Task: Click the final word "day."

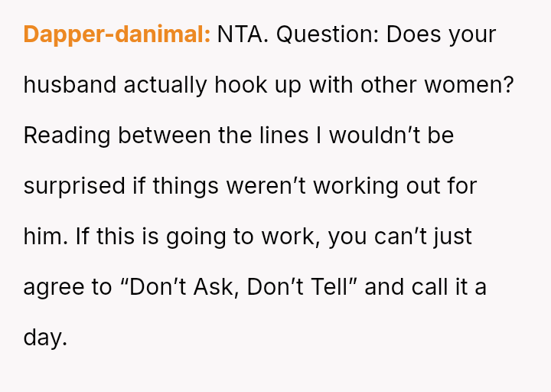Action: (x=45, y=338)
